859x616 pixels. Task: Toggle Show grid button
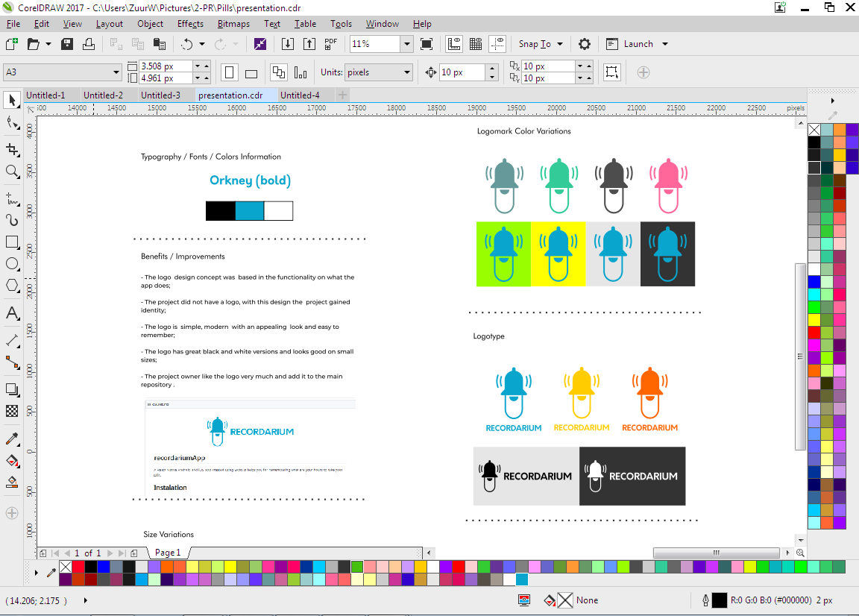(x=476, y=44)
